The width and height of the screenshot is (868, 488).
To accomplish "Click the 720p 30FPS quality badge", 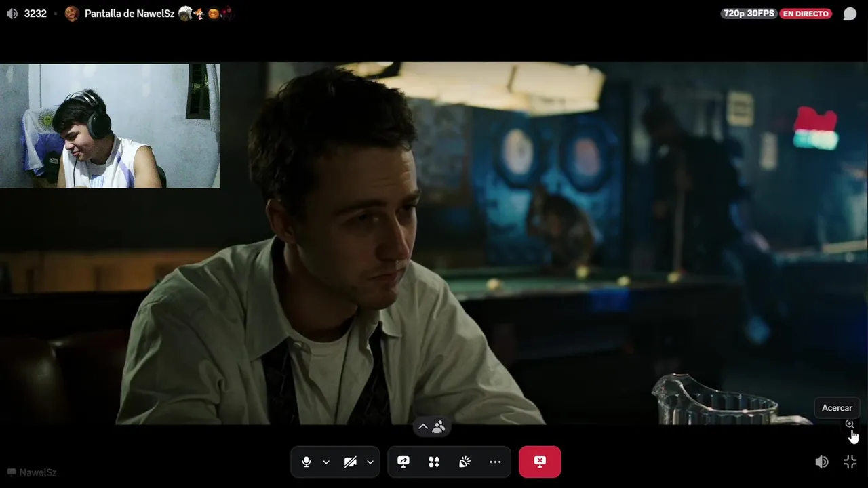I will click(x=749, y=14).
